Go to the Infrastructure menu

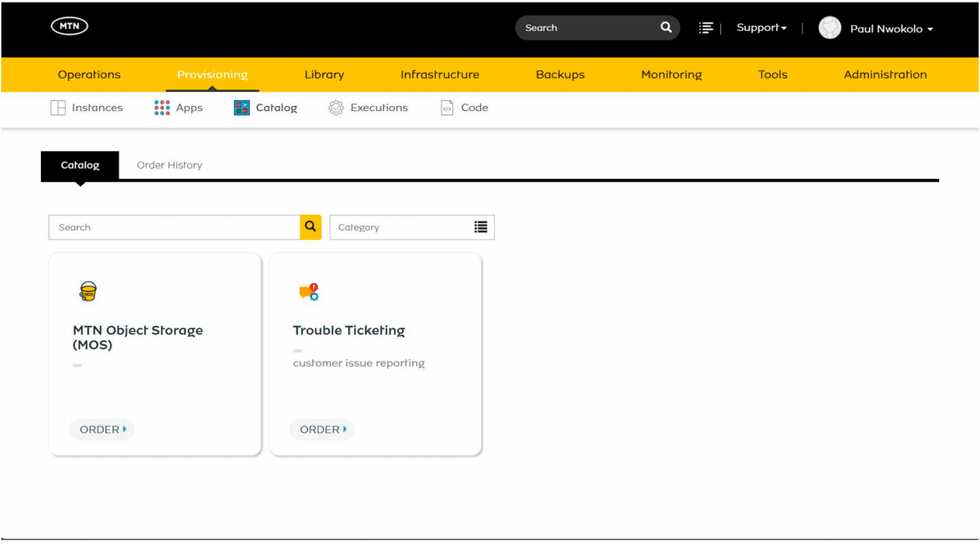(x=440, y=74)
